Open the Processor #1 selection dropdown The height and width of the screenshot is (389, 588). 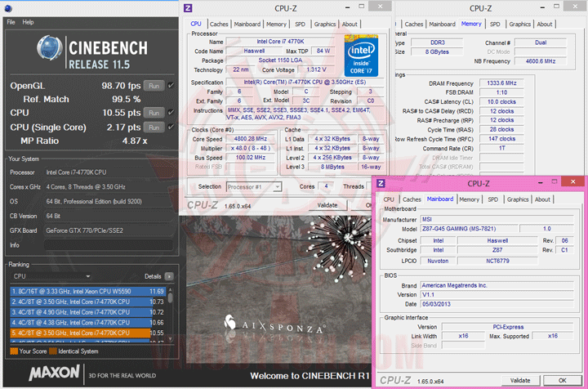point(254,187)
